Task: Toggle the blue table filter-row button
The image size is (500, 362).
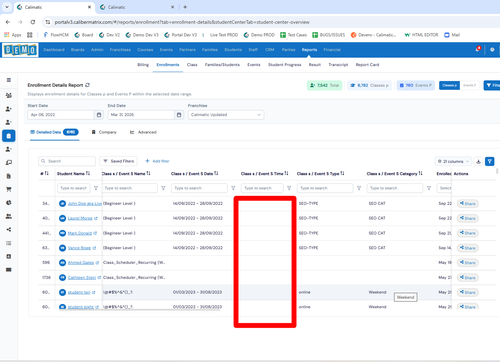Action: pyautogui.click(x=490, y=161)
